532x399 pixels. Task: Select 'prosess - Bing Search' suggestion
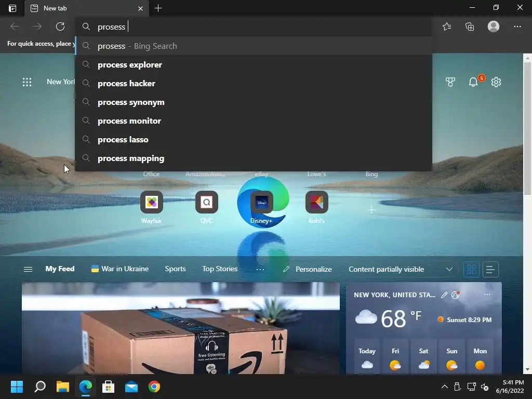click(254, 46)
